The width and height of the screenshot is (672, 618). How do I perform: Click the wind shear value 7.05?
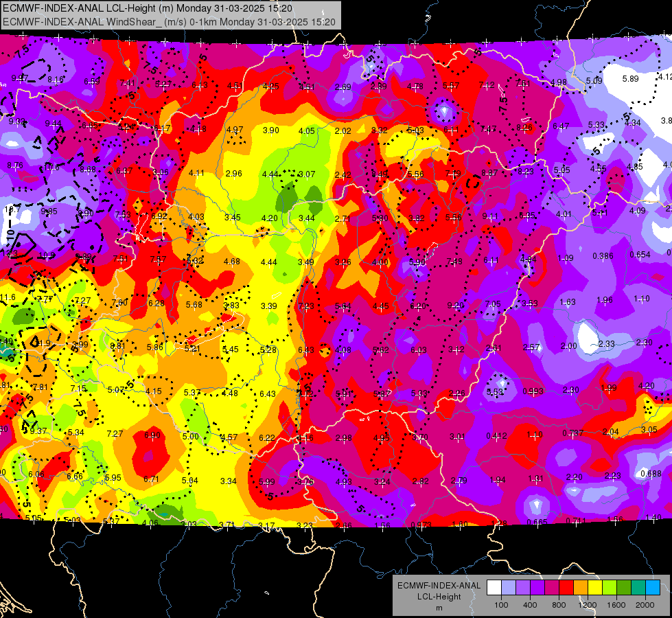tap(493, 304)
